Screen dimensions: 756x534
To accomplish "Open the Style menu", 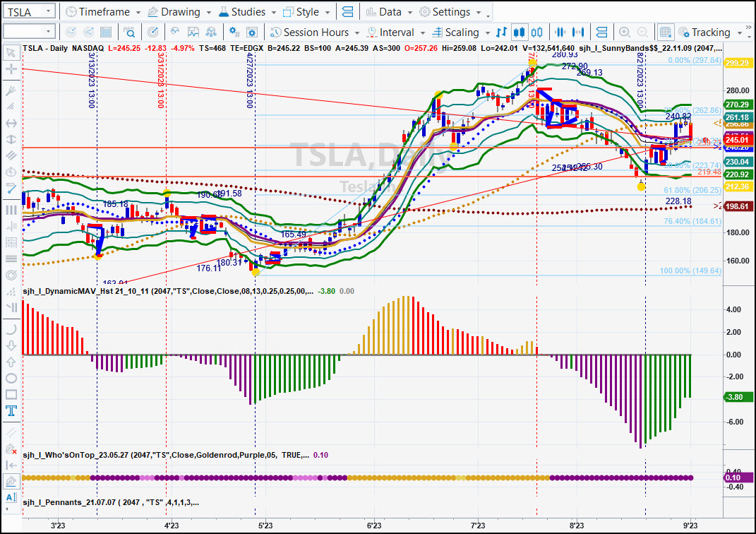I will pyautogui.click(x=301, y=11).
